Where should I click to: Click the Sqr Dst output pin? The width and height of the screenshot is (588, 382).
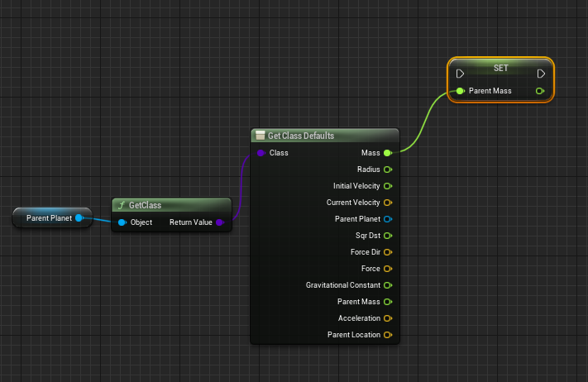387,236
